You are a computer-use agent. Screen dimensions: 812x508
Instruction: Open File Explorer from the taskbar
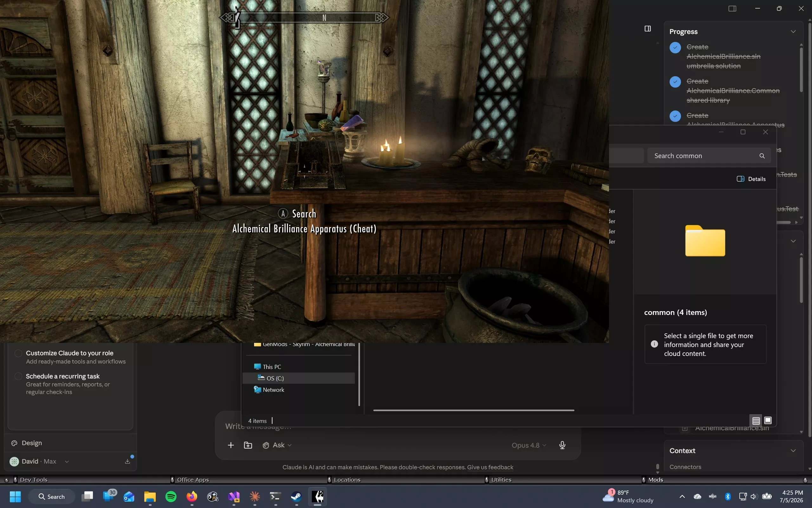pyautogui.click(x=150, y=496)
